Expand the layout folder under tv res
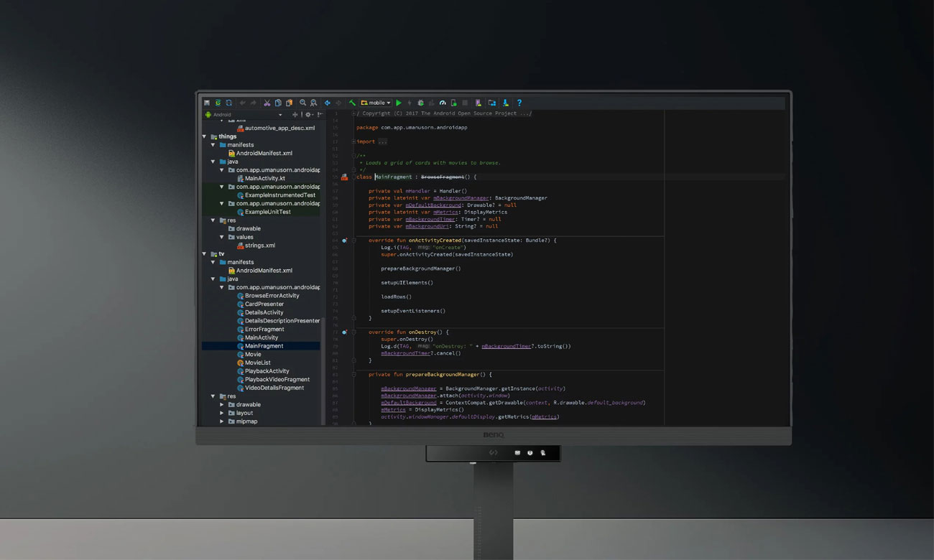This screenshot has height=560, width=934. (x=222, y=413)
